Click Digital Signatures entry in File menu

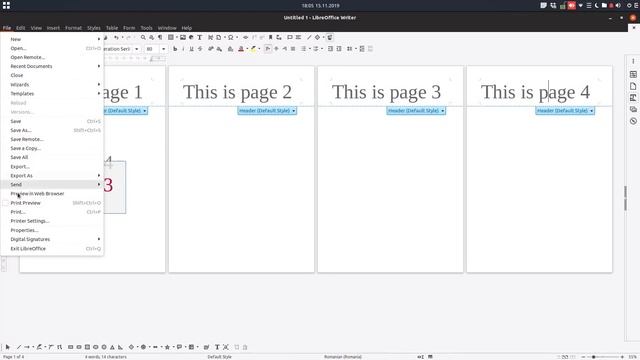(52, 239)
